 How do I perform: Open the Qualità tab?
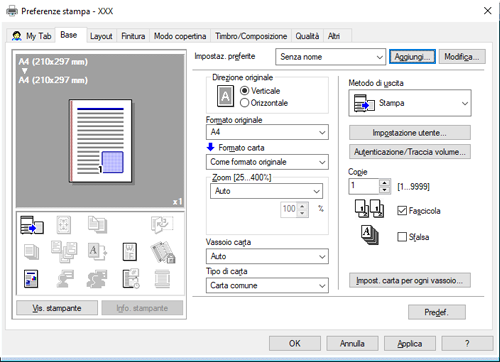click(307, 36)
